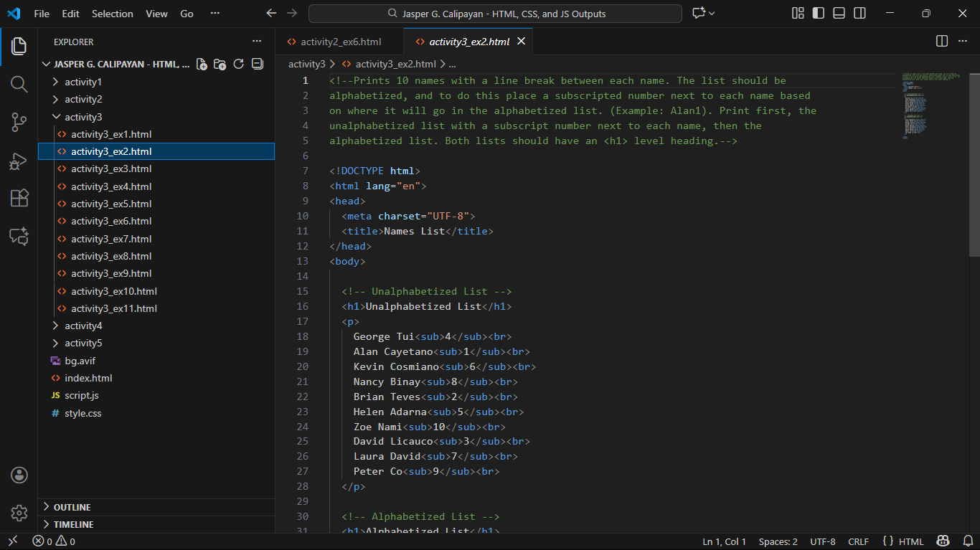Toggle the bottom panel visibility
This screenshot has height=550, width=980.
[x=839, y=14]
